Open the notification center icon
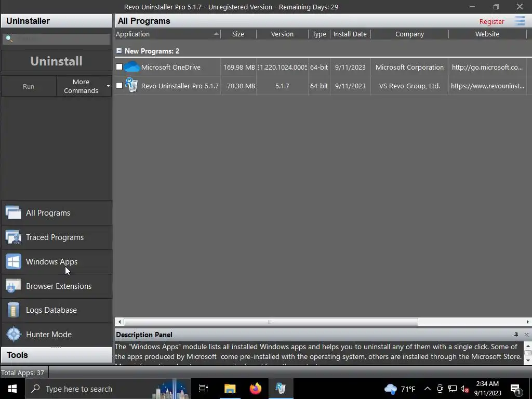This screenshot has height=399, width=532. (x=515, y=389)
